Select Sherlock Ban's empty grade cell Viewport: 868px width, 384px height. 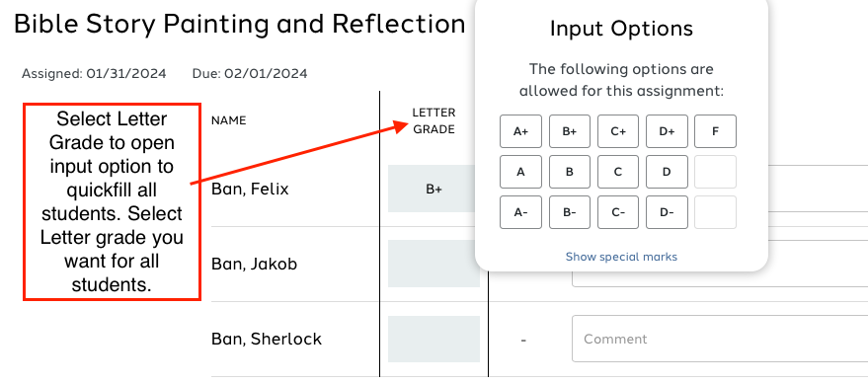pos(434,340)
